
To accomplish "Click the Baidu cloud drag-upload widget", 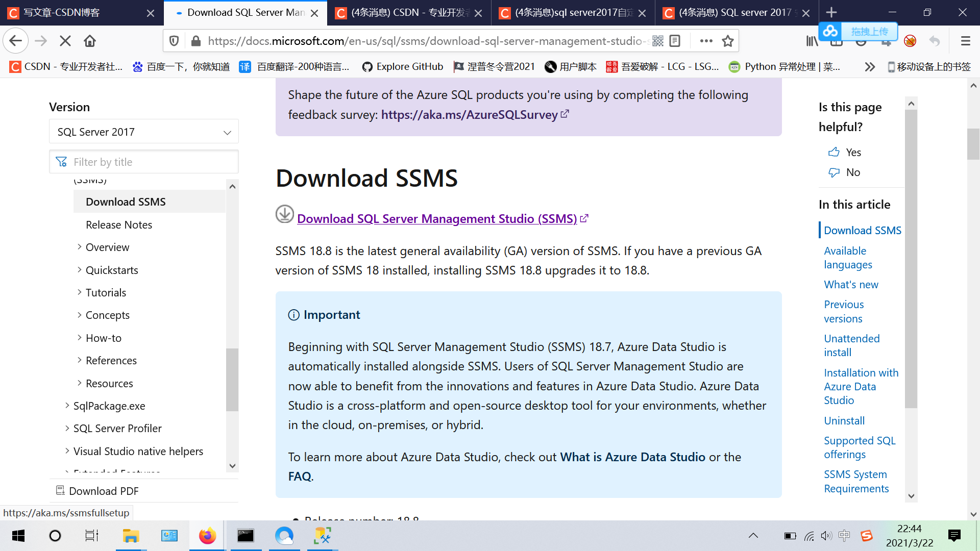I will (x=858, y=31).
